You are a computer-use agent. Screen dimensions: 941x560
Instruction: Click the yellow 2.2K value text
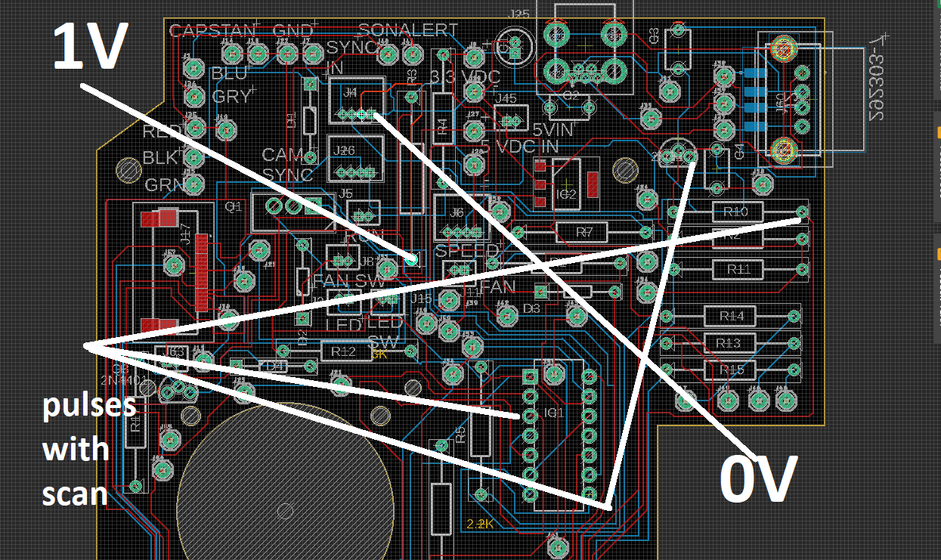[480, 524]
